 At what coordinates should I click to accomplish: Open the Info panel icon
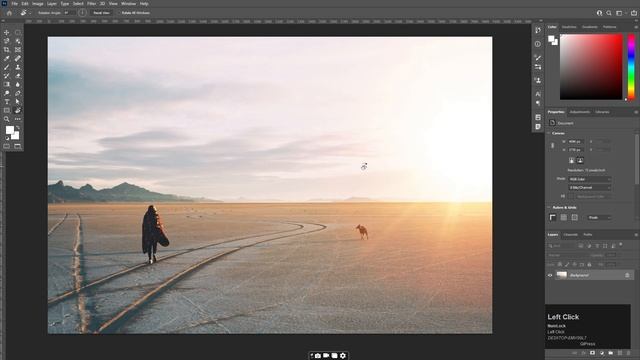coord(538,44)
